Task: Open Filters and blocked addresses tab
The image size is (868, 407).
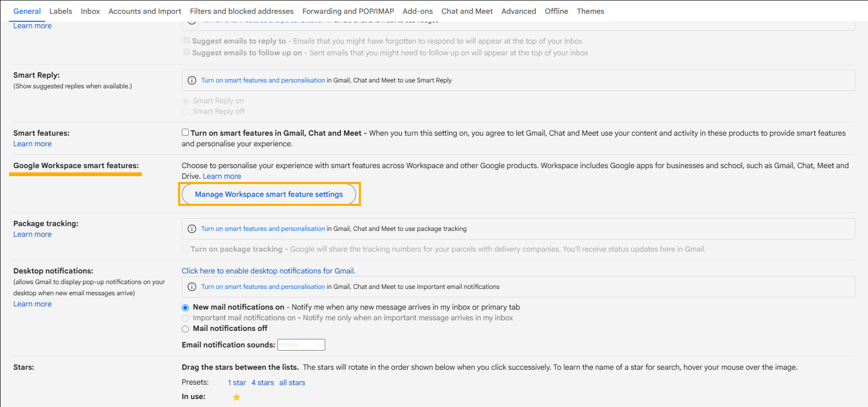Action: coord(242,11)
